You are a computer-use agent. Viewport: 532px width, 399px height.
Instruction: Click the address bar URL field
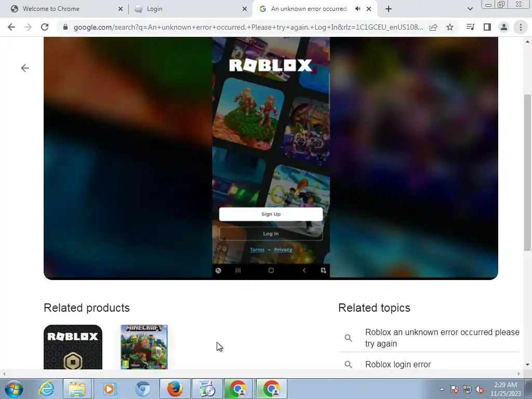(248, 27)
